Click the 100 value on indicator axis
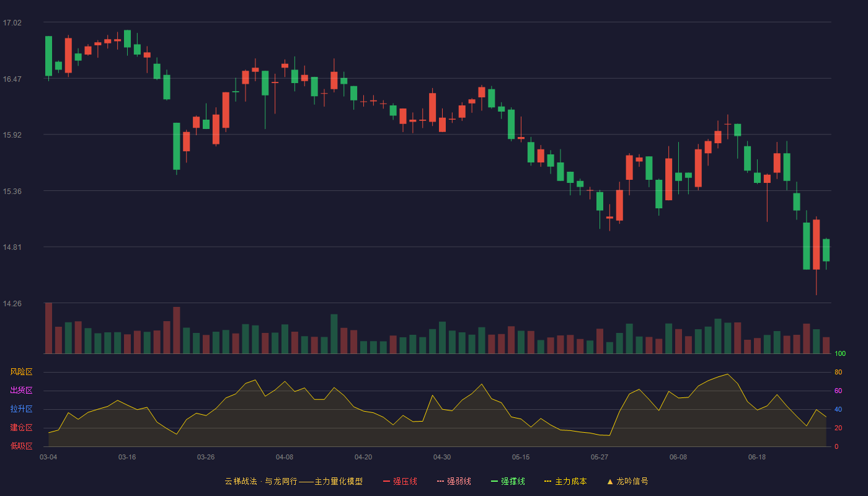The width and height of the screenshot is (868, 496). pos(840,353)
